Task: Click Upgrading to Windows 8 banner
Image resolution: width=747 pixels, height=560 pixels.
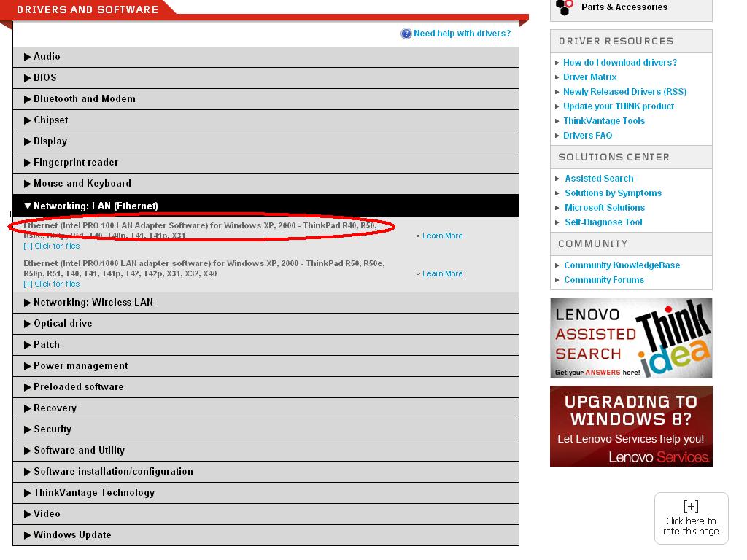Action: [631, 426]
